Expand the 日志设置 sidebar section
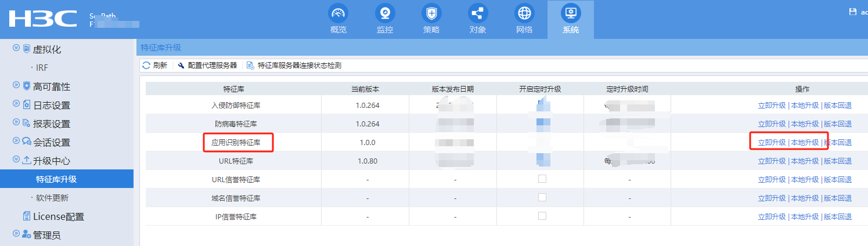Screen dimensions: 868x246 pyautogui.click(x=16, y=105)
